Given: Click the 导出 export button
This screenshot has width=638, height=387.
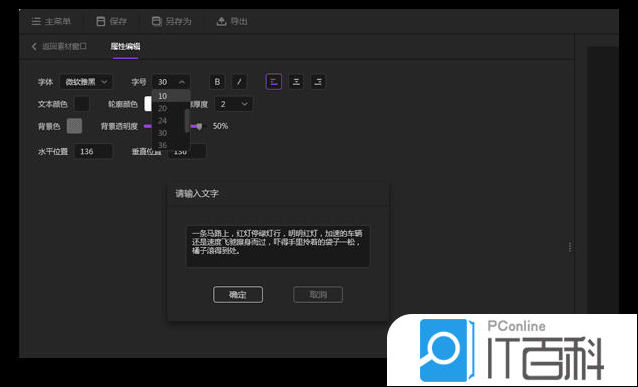Looking at the screenshot, I should [232, 21].
